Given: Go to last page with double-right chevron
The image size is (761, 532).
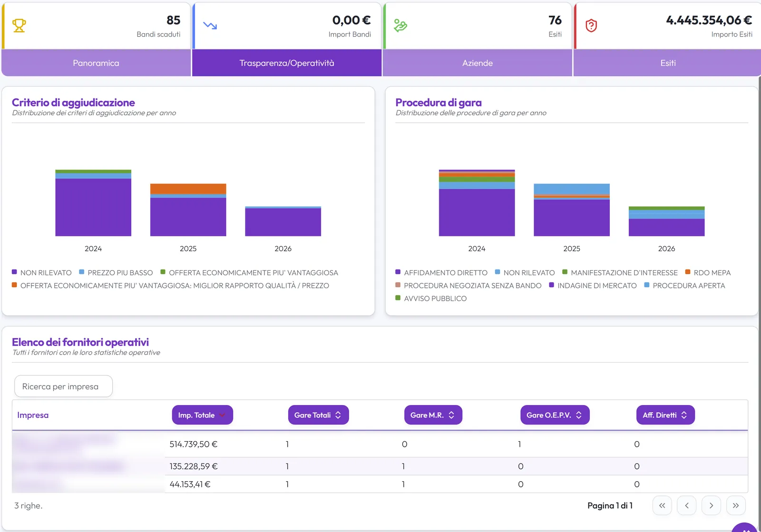Looking at the screenshot, I should pos(736,505).
